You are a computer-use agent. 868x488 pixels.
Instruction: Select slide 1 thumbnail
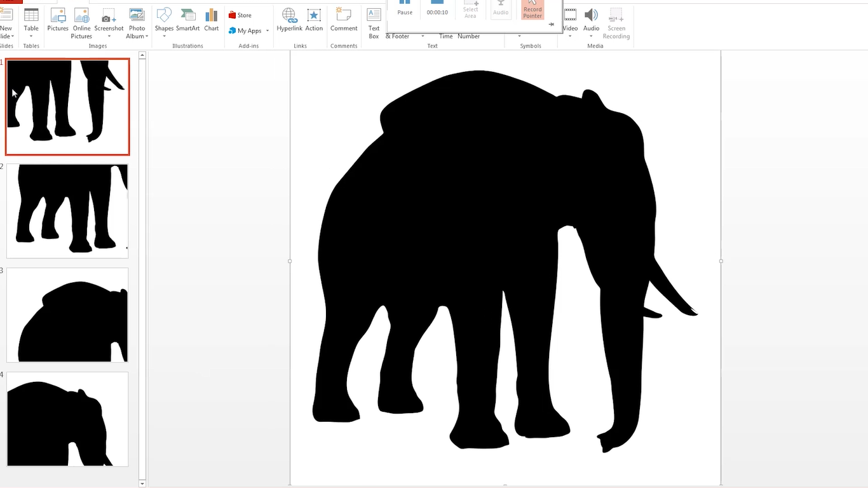tap(67, 107)
